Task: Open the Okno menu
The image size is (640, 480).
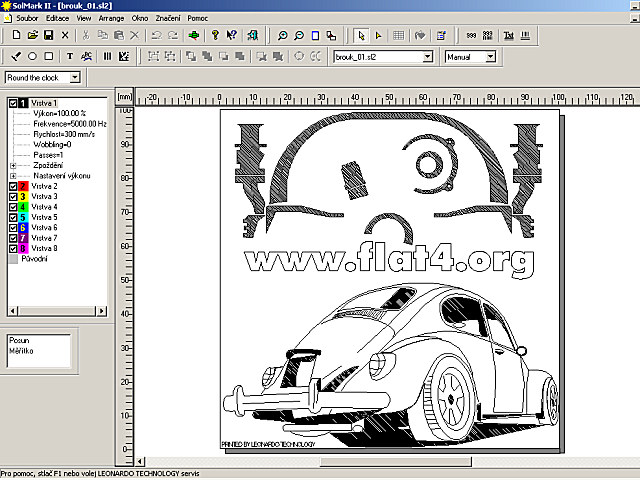Action: click(140, 18)
